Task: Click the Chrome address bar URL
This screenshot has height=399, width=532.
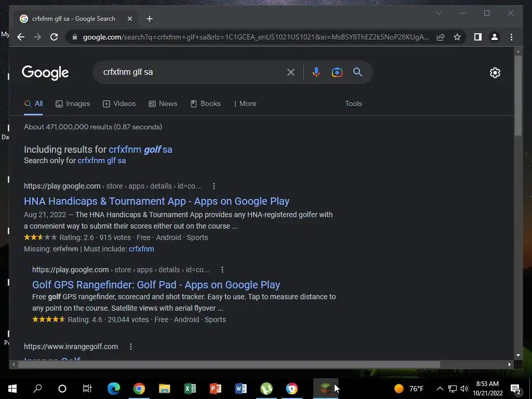Action: coord(256,37)
